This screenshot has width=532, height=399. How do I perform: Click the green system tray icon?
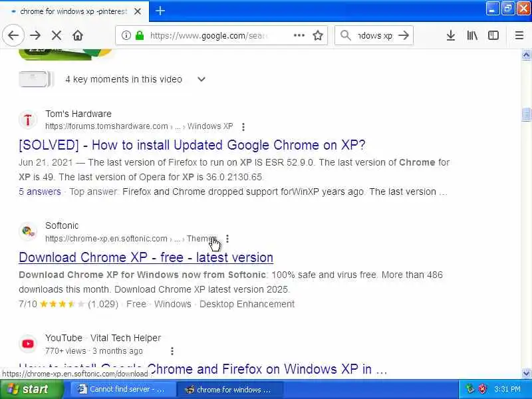(470, 389)
